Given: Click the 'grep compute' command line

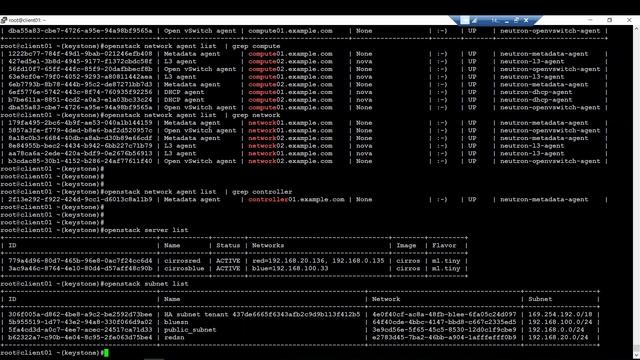Looking at the screenshot, I should pyautogui.click(x=192, y=46).
